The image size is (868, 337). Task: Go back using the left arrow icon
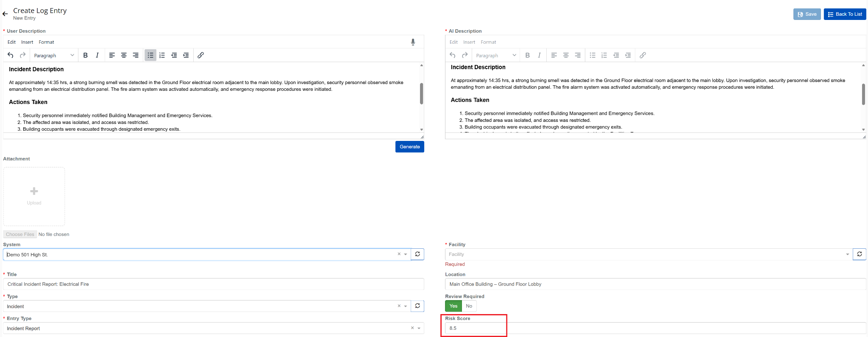point(5,14)
